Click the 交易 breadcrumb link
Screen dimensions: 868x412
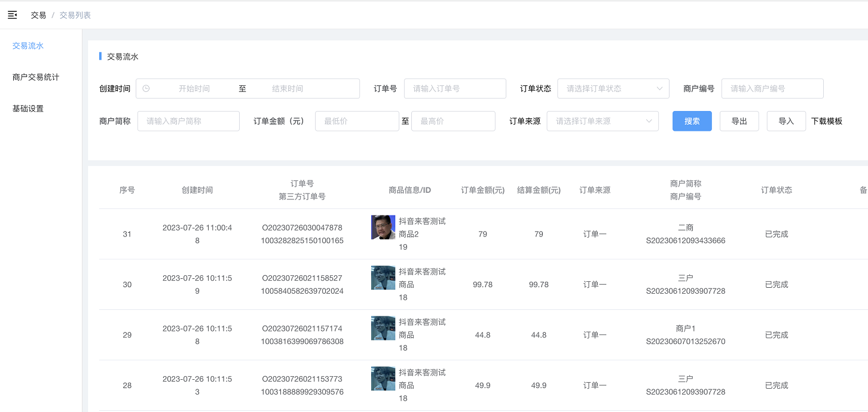[38, 15]
